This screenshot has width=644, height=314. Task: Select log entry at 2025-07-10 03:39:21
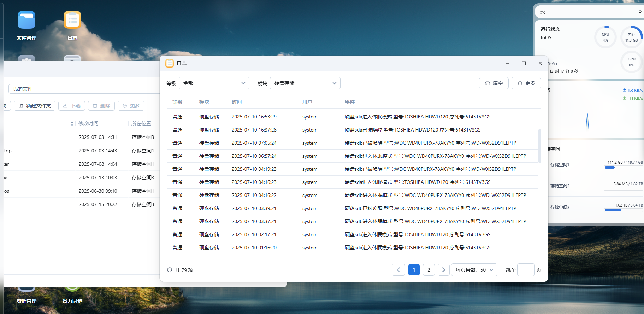point(353,208)
